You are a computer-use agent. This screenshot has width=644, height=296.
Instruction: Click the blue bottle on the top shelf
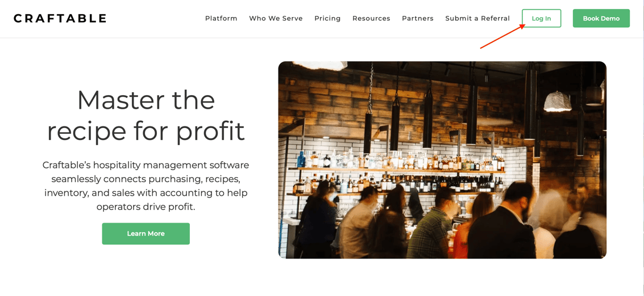click(301, 159)
